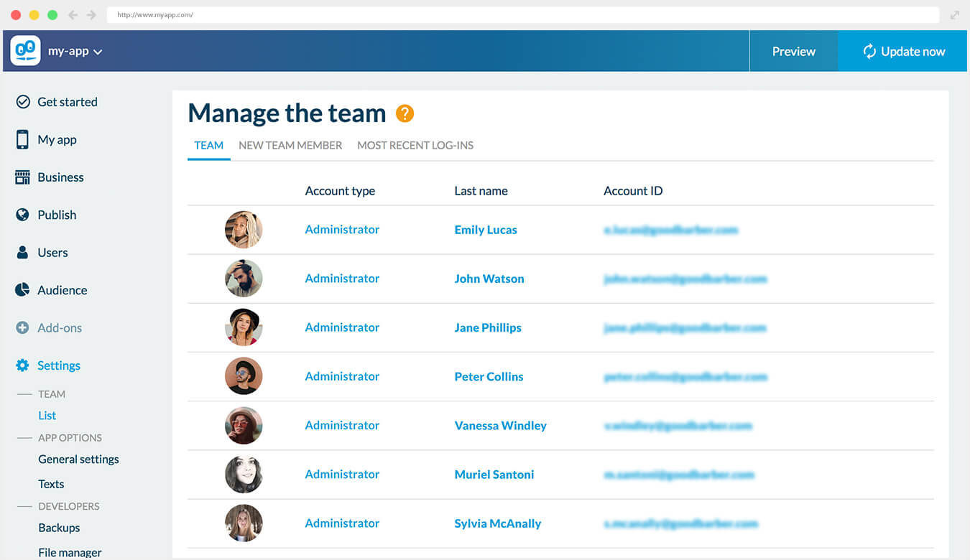Click the blurred email in Peter Collins's row
The image size is (970, 560).
click(x=685, y=376)
